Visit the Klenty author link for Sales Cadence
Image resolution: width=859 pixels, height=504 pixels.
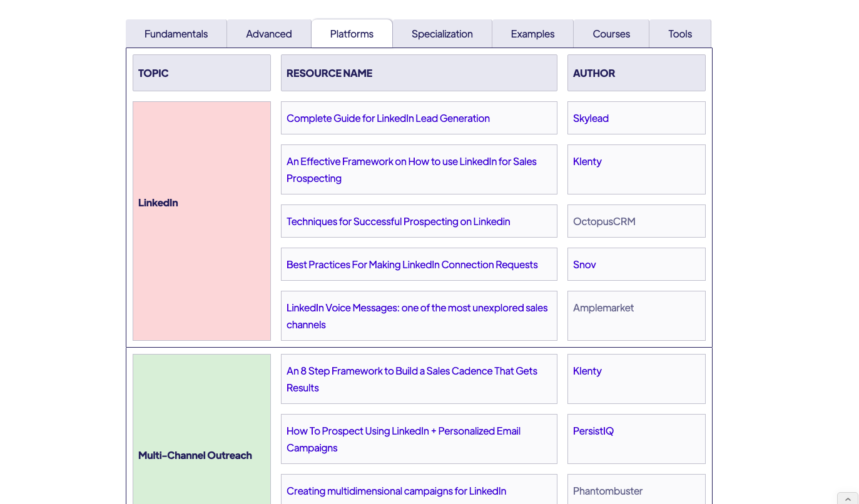click(x=587, y=371)
